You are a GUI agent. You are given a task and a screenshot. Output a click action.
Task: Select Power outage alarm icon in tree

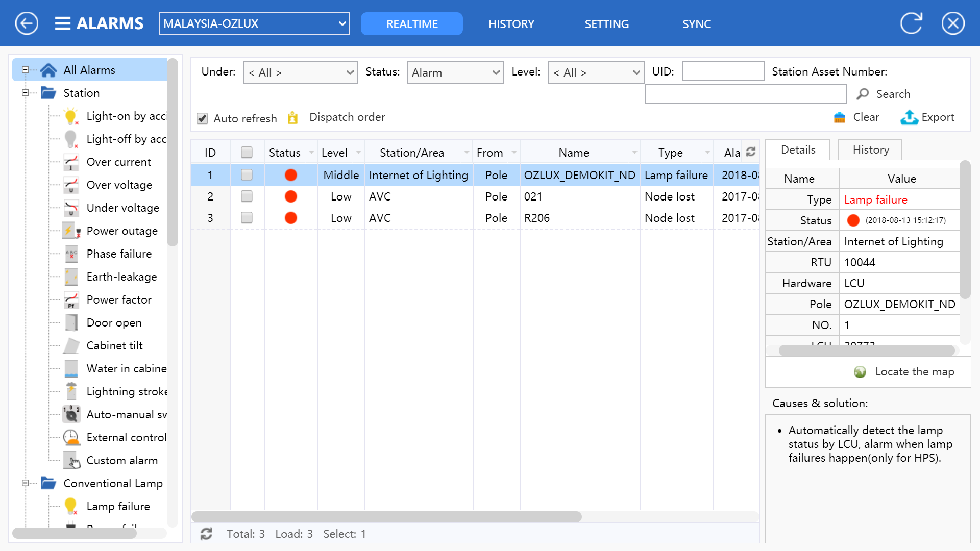71,231
